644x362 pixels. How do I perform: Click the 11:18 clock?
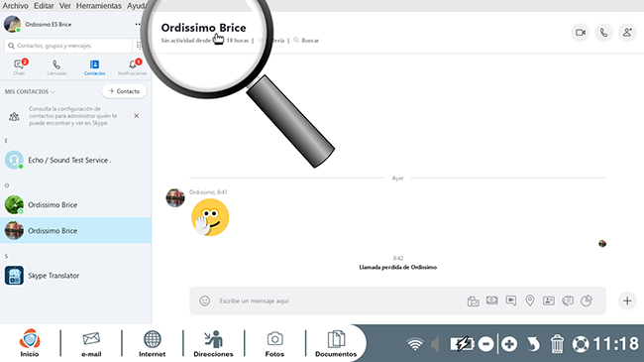coord(615,344)
